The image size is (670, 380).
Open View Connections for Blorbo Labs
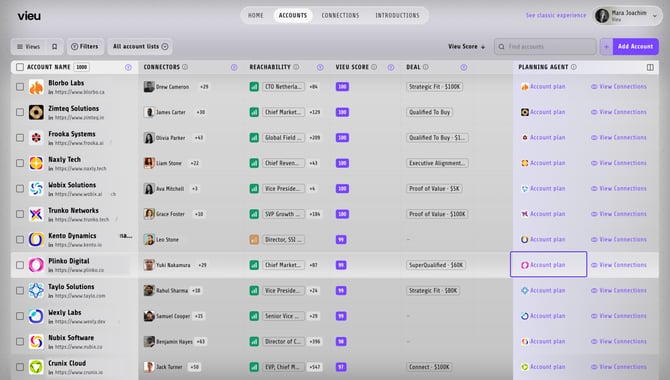[619, 87]
